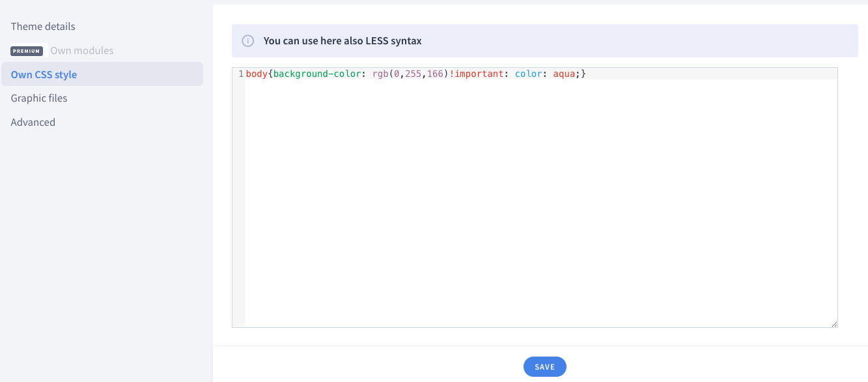Click the PREMIUM badge next to Own modules
Viewport: 868px width, 382px height.
(x=27, y=51)
